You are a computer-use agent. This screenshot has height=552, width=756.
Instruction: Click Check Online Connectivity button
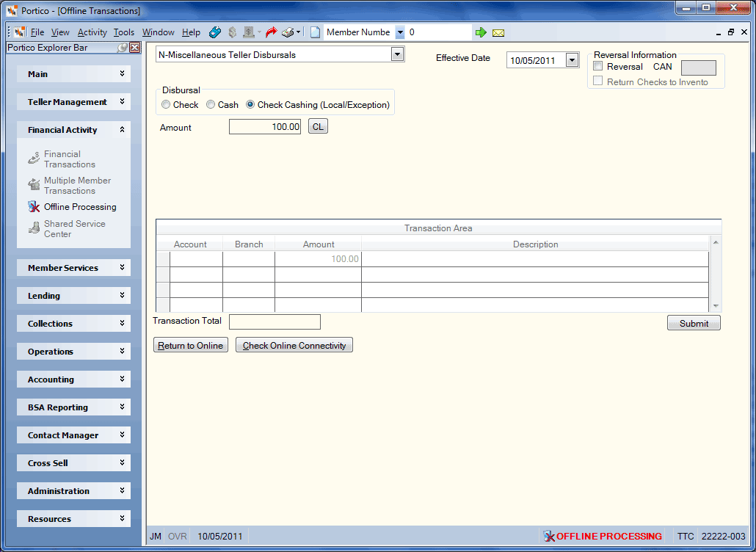[294, 345]
